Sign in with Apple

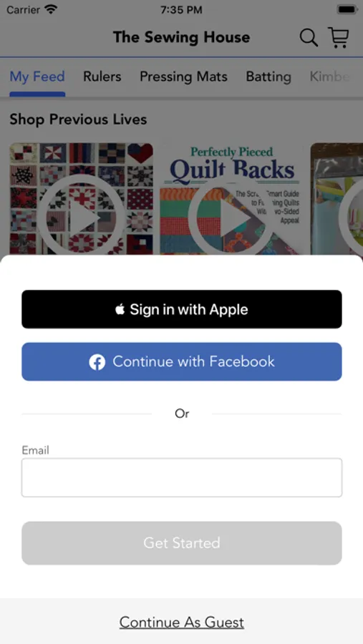182,309
